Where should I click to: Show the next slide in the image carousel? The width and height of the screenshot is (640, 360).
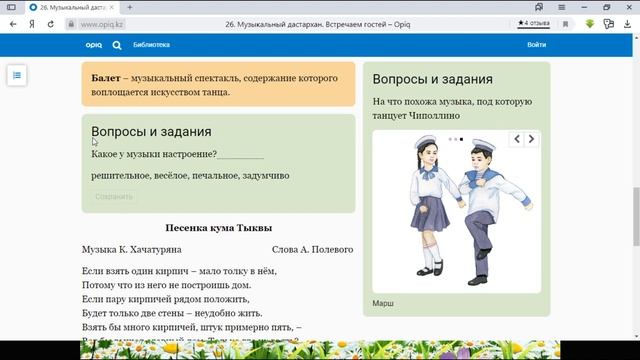point(531,139)
